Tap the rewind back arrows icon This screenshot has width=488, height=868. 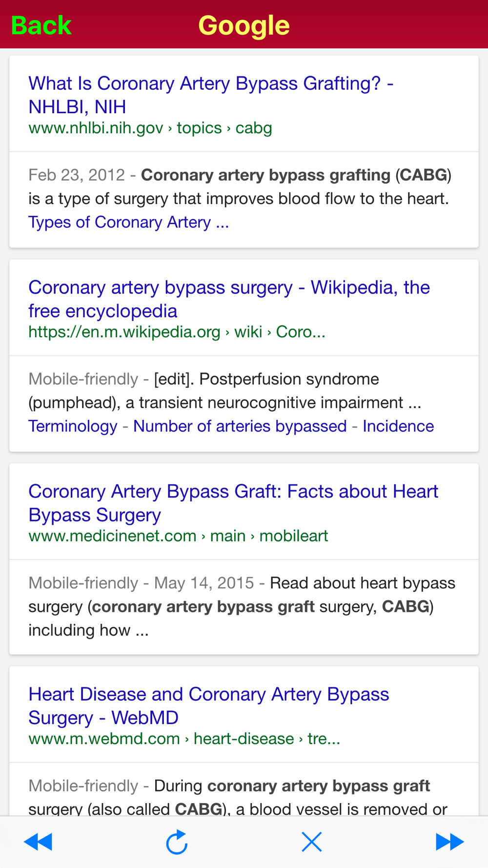point(38,842)
